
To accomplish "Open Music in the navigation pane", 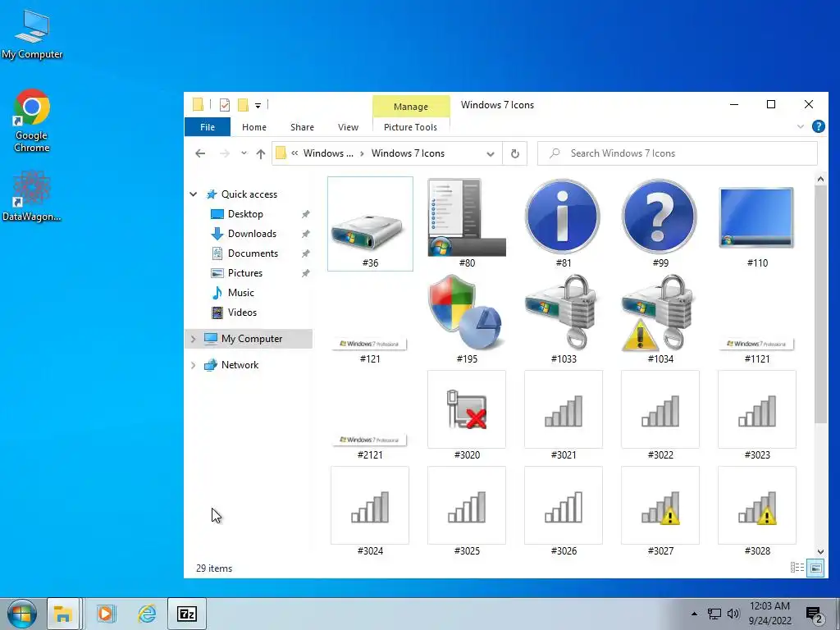I will pos(240,293).
